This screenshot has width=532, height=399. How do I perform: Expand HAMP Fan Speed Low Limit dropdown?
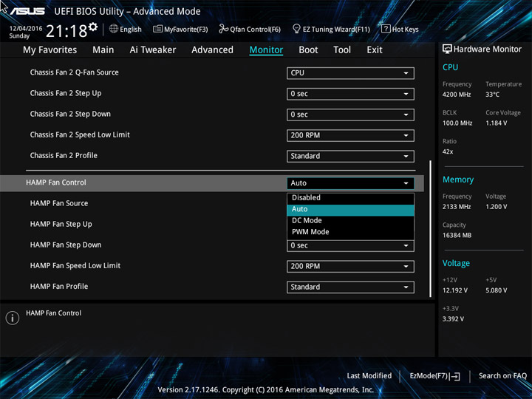click(x=350, y=266)
